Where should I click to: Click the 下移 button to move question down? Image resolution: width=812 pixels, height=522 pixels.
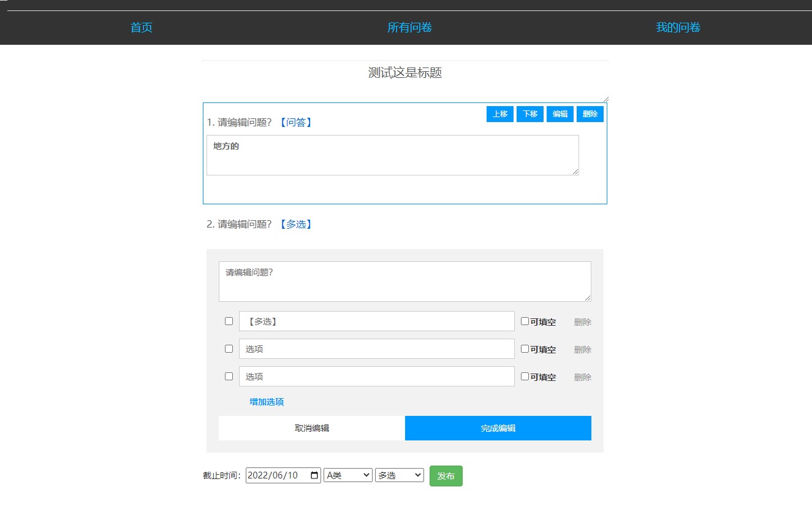pos(529,113)
